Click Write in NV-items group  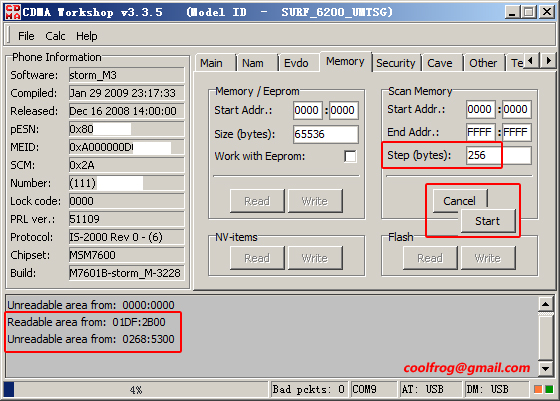[x=315, y=258]
